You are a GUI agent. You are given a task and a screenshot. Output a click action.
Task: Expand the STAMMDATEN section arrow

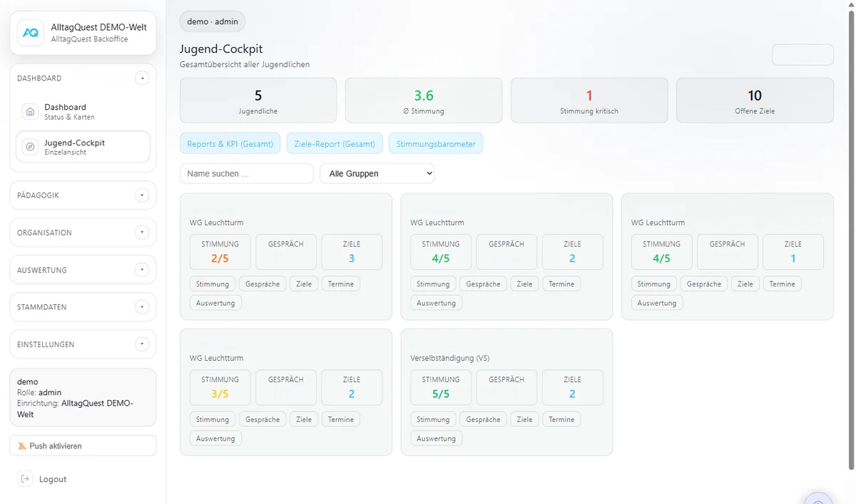tap(142, 307)
